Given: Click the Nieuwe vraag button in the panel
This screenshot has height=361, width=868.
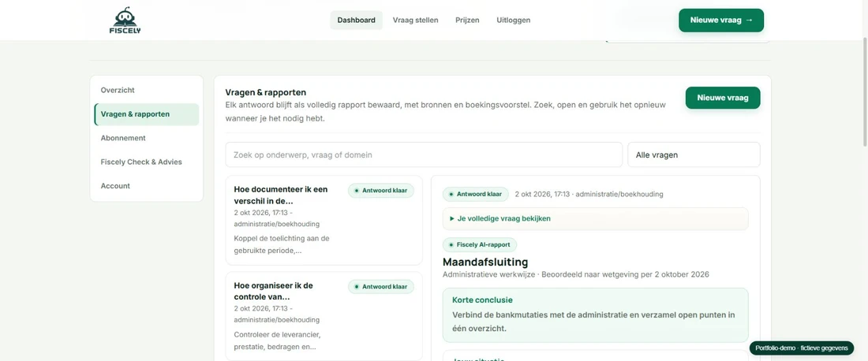Looking at the screenshot, I should 723,98.
